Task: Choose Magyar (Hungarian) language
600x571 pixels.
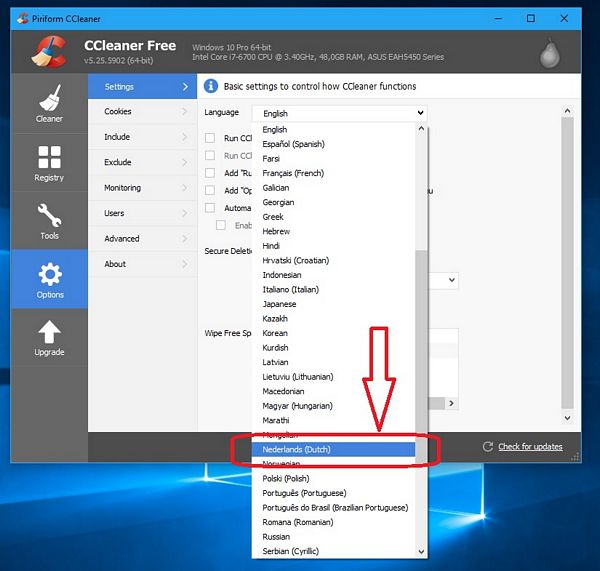Action: [333, 406]
